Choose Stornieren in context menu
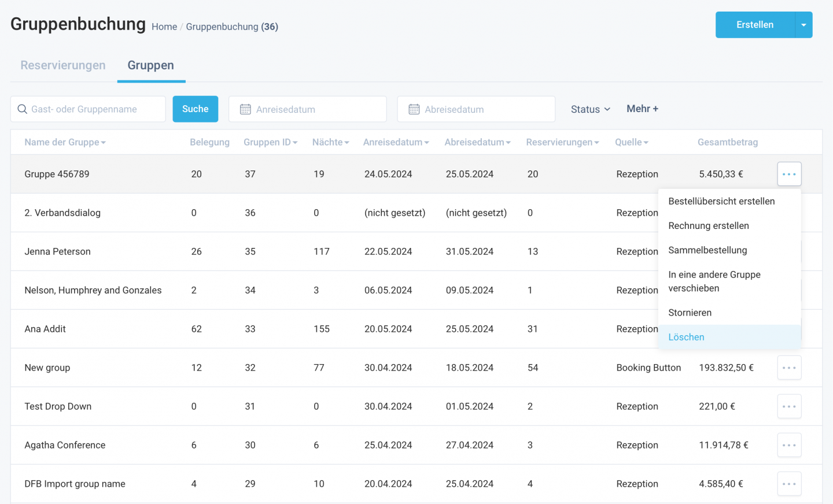Viewport: 833px width, 504px height. (x=729, y=313)
